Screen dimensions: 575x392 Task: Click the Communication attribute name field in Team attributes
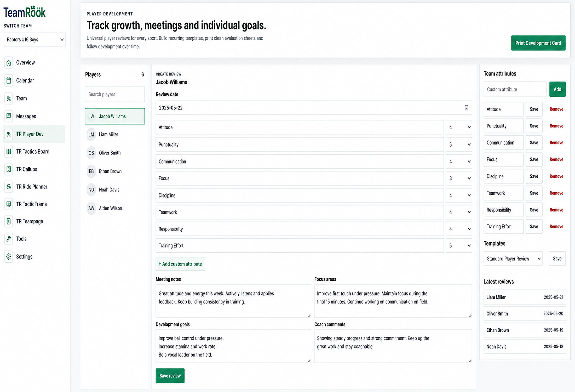point(503,143)
